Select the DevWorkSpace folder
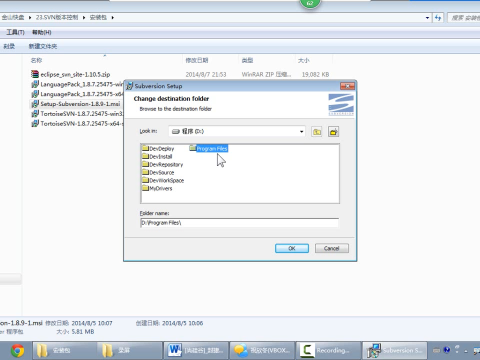The width and height of the screenshot is (480, 360). (x=163, y=180)
